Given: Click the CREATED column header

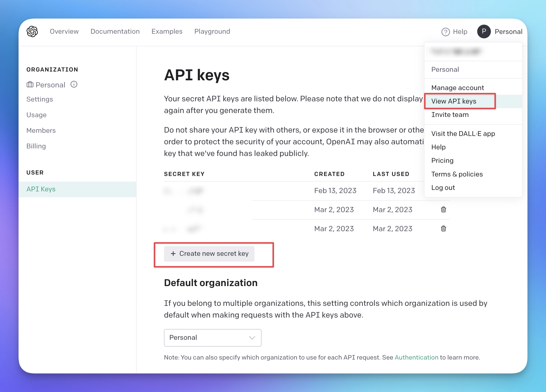Looking at the screenshot, I should (329, 174).
